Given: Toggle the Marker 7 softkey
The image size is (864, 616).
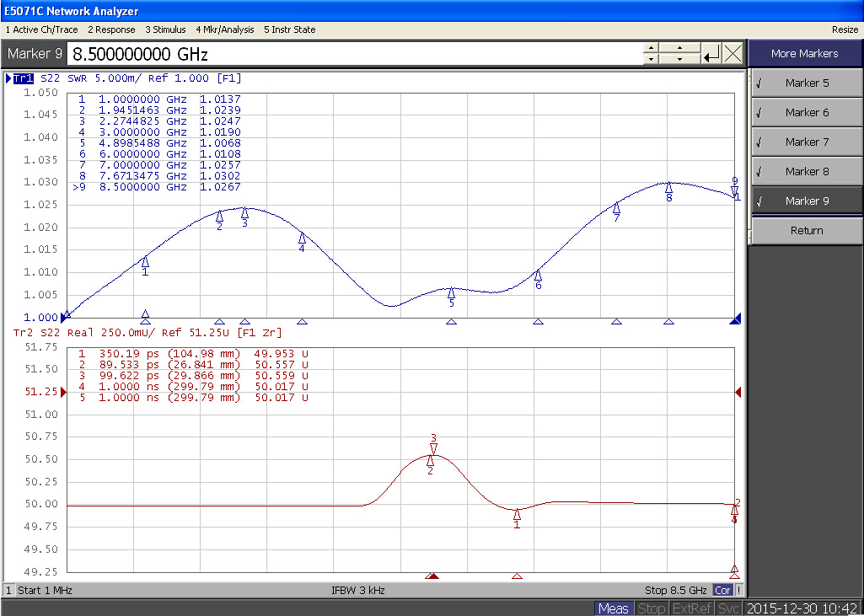Looking at the screenshot, I should (x=807, y=142).
